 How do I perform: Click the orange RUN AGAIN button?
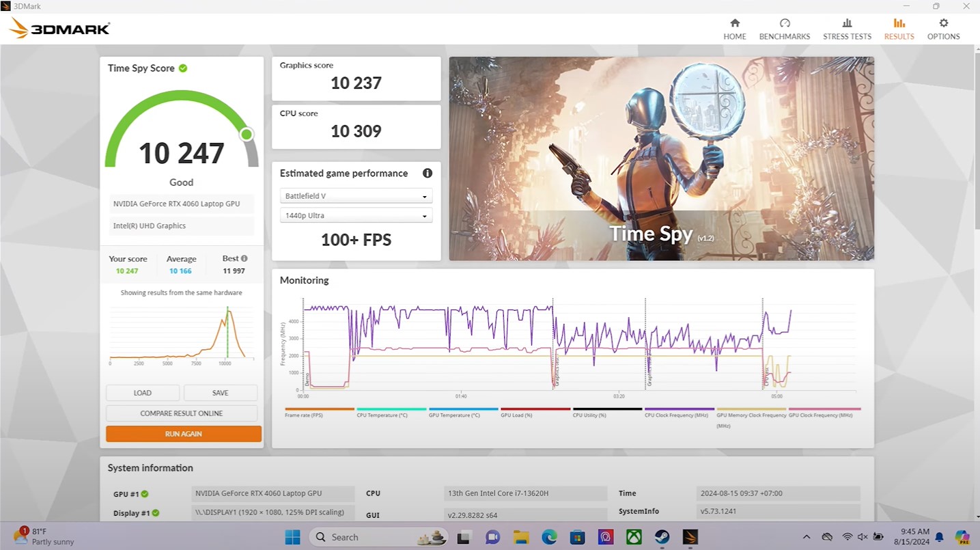[x=183, y=434]
